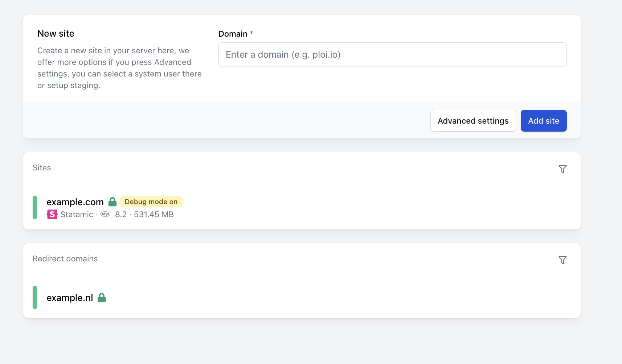622x364 pixels.
Task: Click the required asterisk next to Domain
Action: click(x=251, y=33)
